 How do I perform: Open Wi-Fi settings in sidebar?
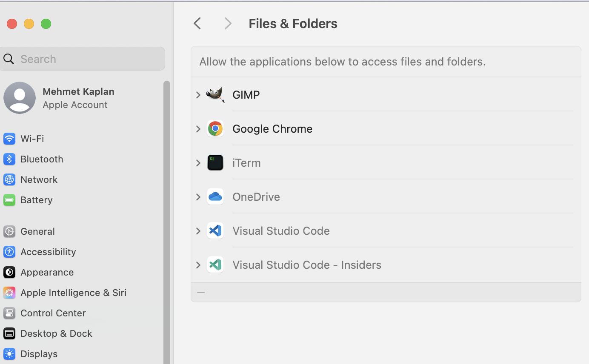click(x=32, y=139)
